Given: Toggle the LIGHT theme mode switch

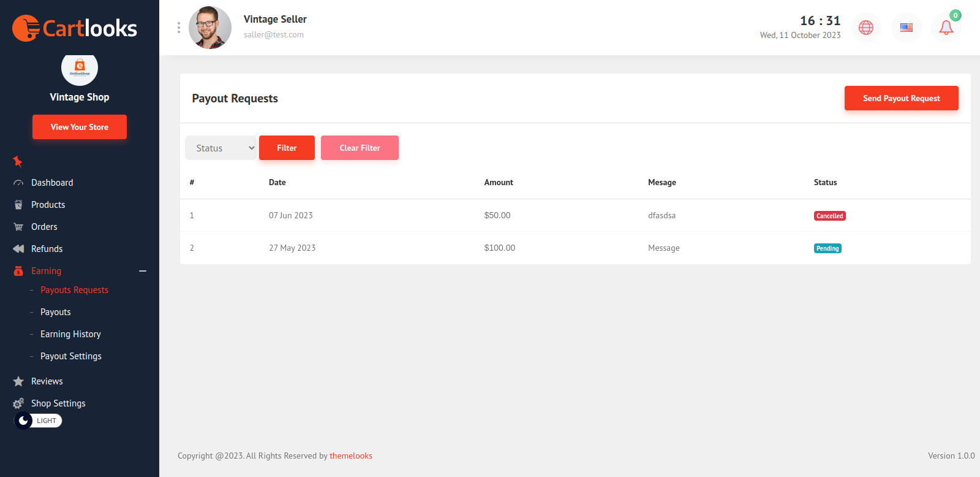Looking at the screenshot, I should pos(38,421).
